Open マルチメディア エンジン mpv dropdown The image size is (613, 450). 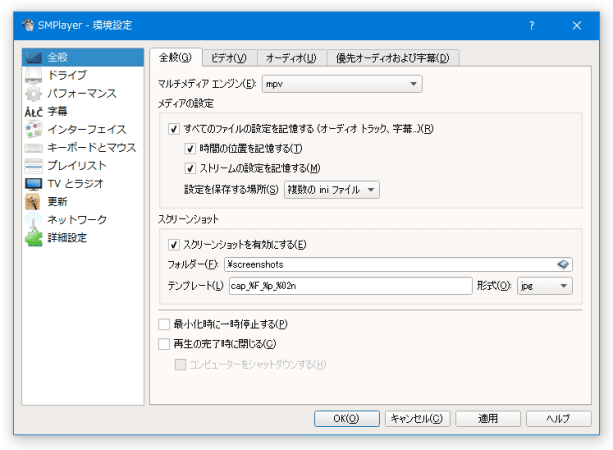pyautogui.click(x=342, y=84)
